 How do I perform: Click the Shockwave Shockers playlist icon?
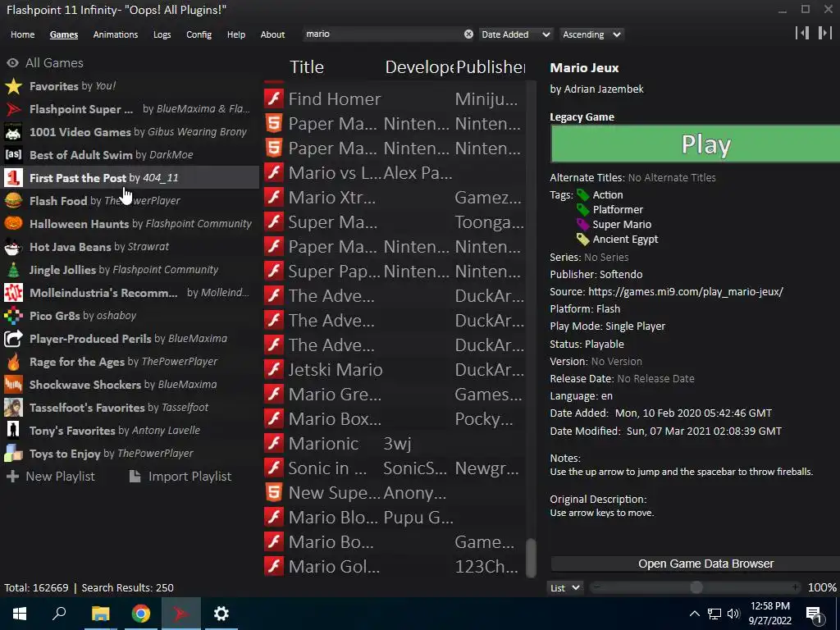coord(13,385)
